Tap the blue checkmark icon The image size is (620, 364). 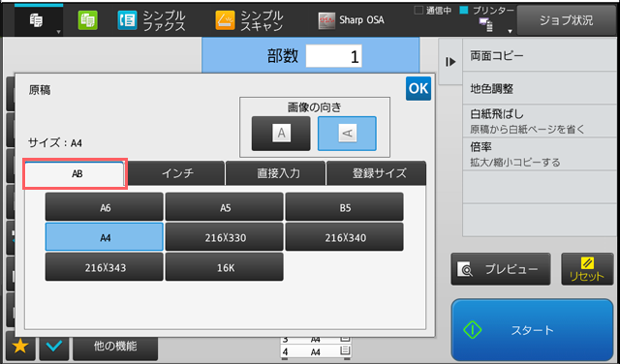(x=54, y=347)
